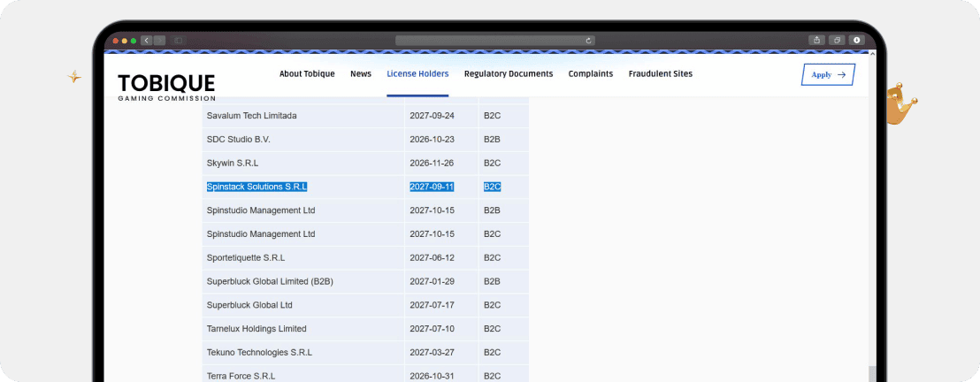The width and height of the screenshot is (980, 382).
Task: Click B2C type for Savalum Tech
Action: coord(492,116)
